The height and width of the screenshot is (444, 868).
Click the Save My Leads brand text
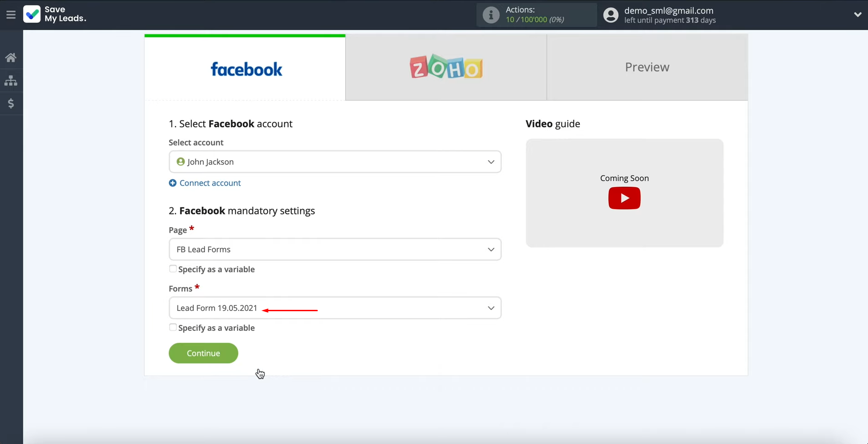65,14
